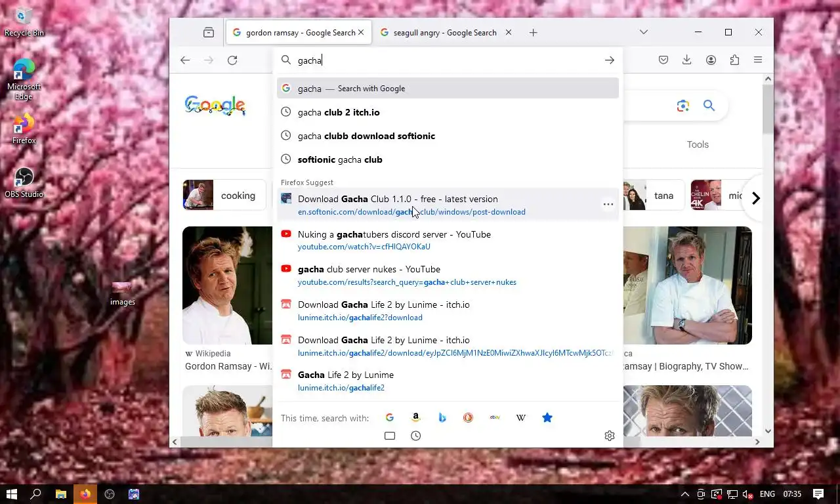Click the Google logo
This screenshot has height=504, width=840.
tap(215, 106)
